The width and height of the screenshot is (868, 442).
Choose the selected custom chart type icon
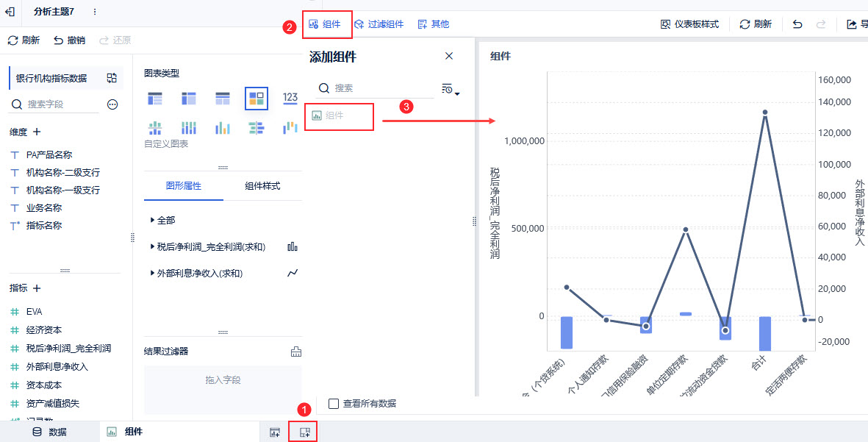257,99
